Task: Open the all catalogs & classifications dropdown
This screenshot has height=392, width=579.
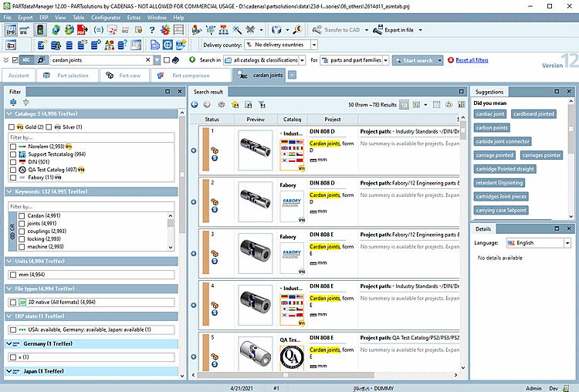Action: coord(302,59)
